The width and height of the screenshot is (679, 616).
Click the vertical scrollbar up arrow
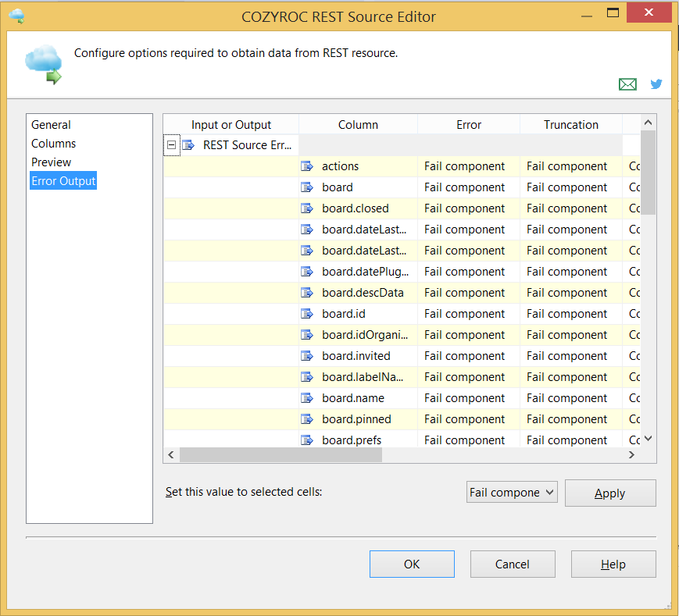tap(648, 123)
